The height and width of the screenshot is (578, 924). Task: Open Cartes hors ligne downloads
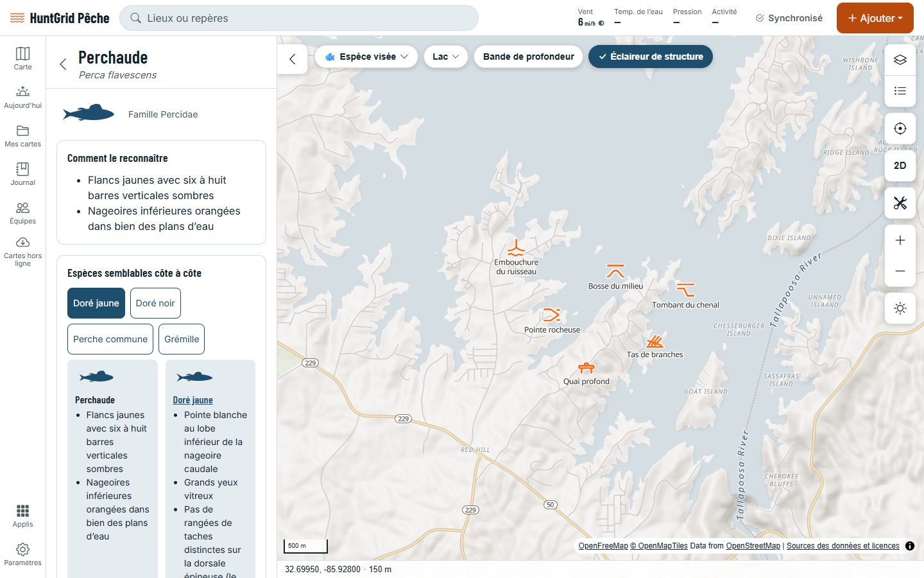coord(22,252)
